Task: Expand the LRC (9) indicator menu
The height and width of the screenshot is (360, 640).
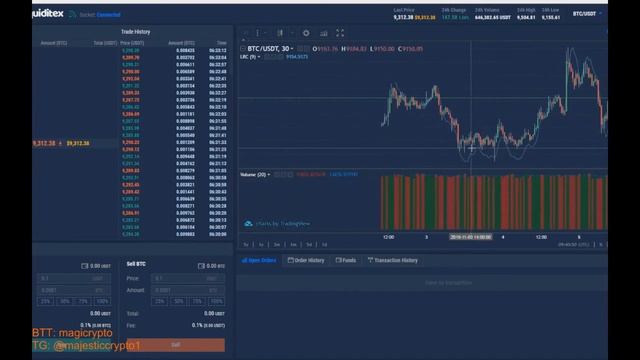Action: coord(250,57)
